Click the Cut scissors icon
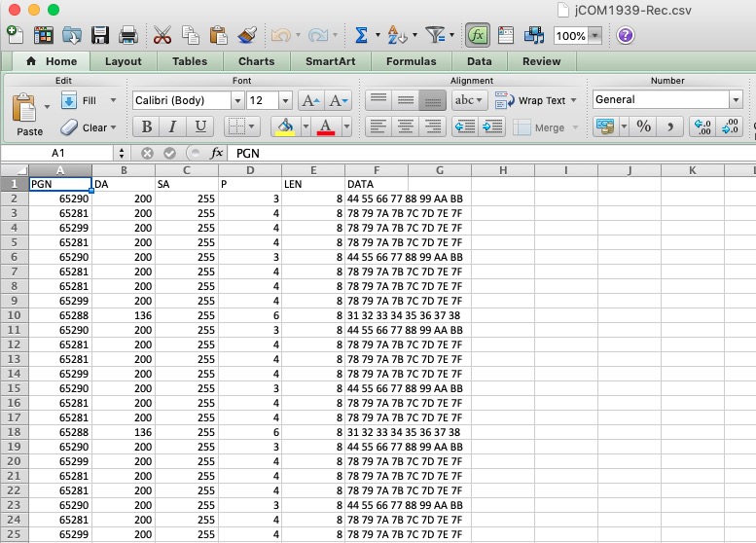 click(162, 36)
